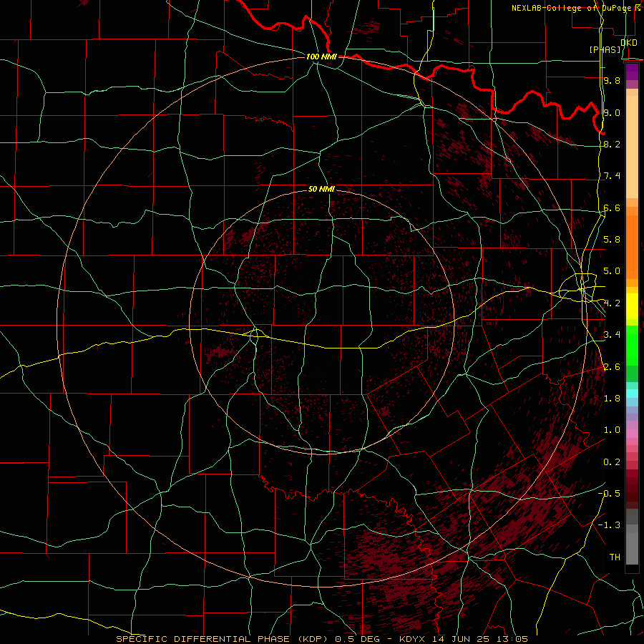Click the 7.4 scale value
The width and height of the screenshot is (644, 644).
coord(612,176)
